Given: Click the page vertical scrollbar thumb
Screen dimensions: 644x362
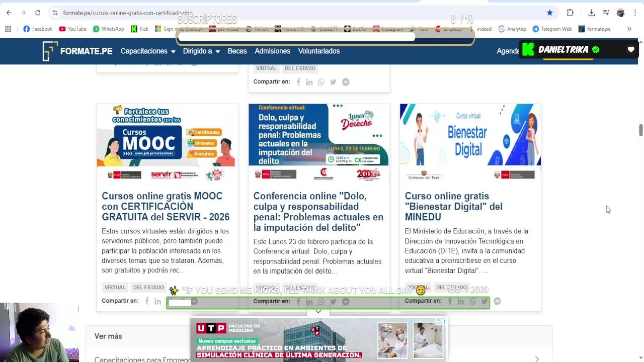Looking at the screenshot, I should [640, 130].
